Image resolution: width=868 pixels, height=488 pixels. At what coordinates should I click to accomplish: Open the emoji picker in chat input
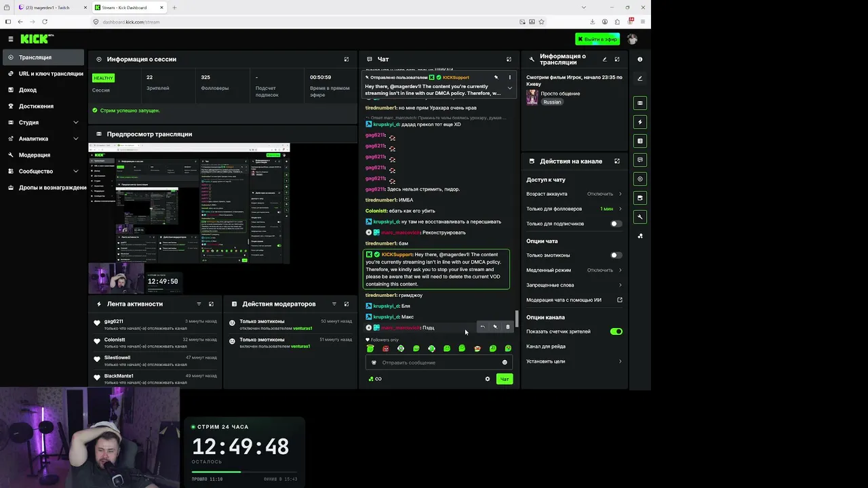[x=505, y=363]
